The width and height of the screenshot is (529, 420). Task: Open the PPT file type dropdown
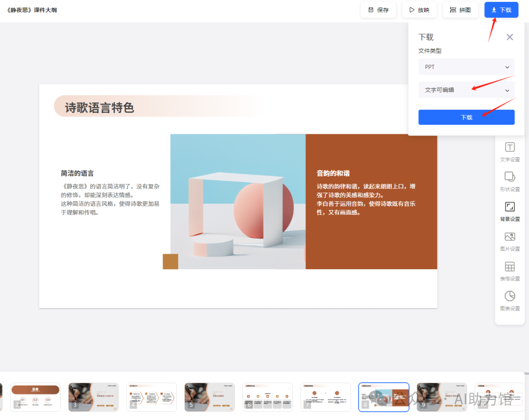click(x=467, y=67)
